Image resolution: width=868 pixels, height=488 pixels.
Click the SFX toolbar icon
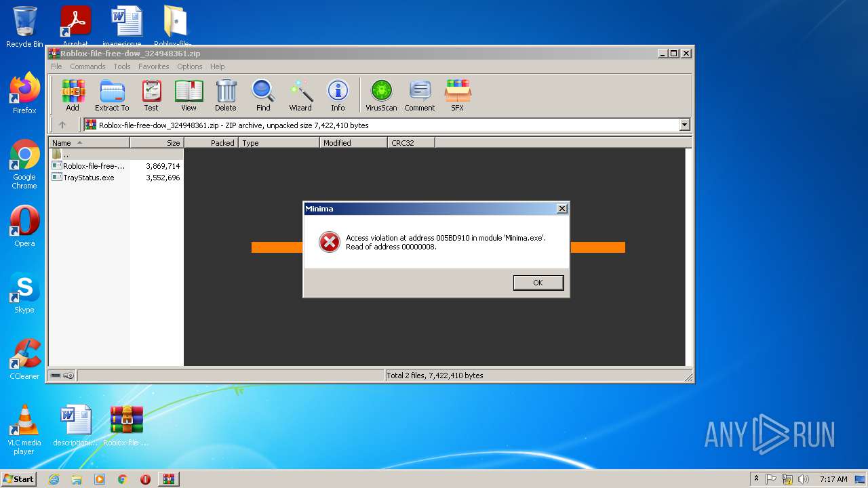pos(458,96)
